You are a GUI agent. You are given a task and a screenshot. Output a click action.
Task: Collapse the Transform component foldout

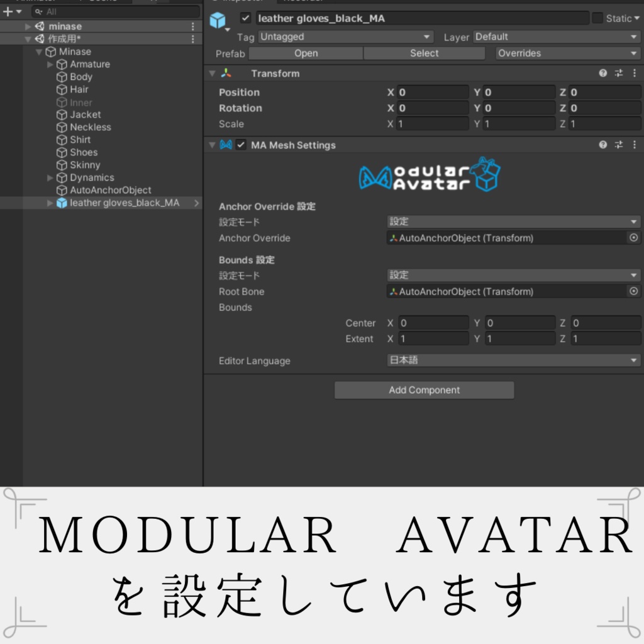(x=213, y=74)
